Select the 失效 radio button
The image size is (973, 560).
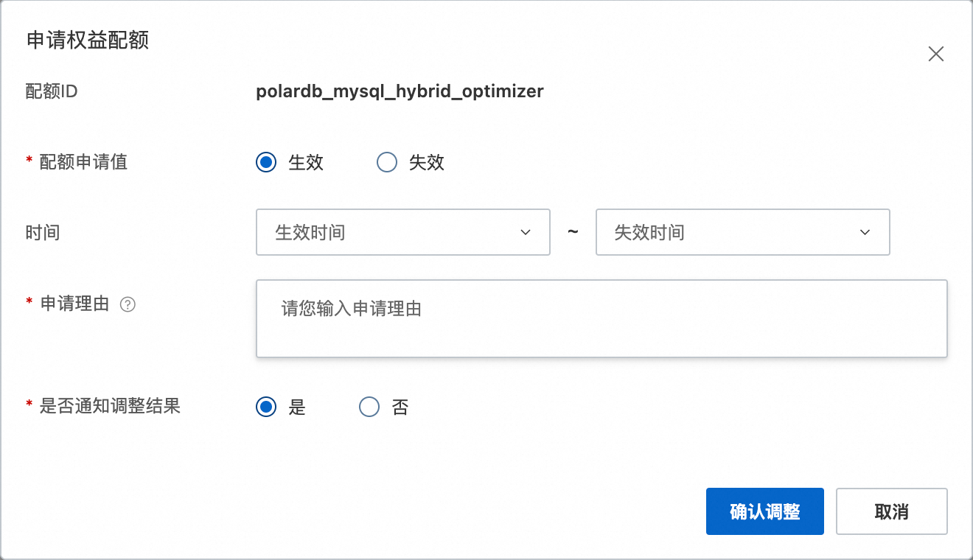pos(387,162)
